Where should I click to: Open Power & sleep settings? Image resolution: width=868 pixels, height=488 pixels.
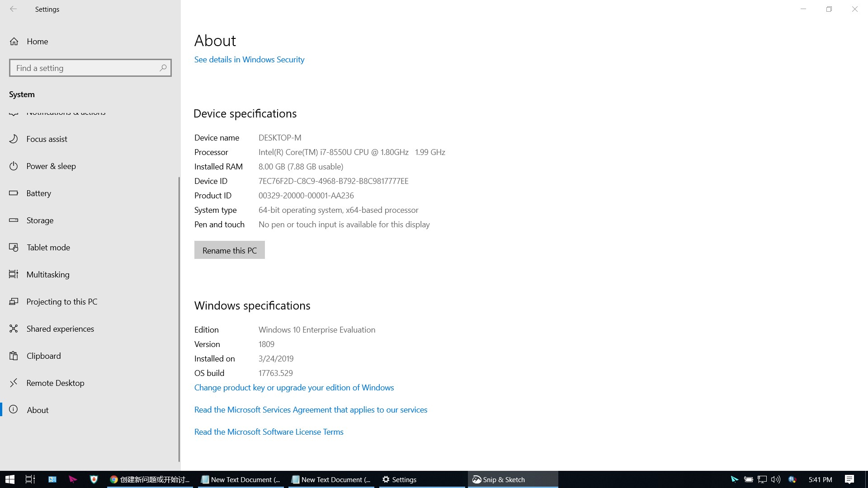coord(90,166)
